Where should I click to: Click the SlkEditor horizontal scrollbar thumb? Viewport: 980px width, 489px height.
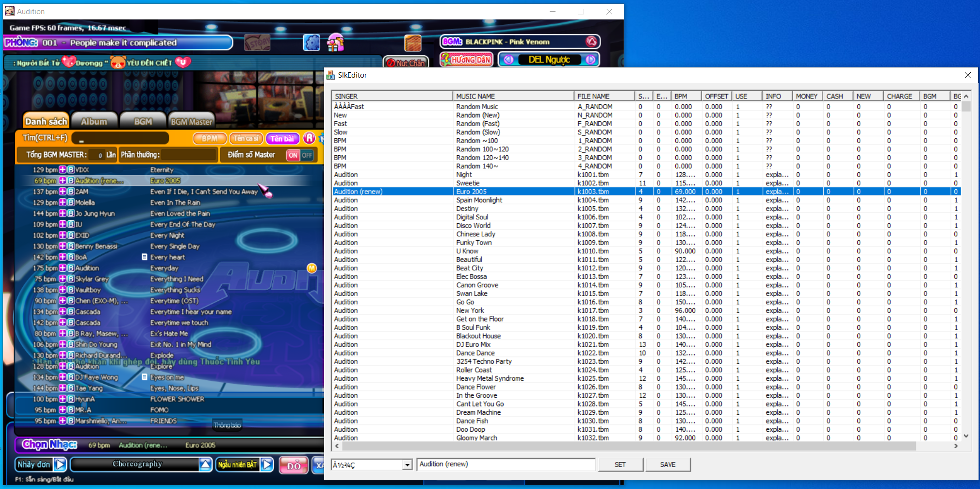pyautogui.click(x=628, y=446)
